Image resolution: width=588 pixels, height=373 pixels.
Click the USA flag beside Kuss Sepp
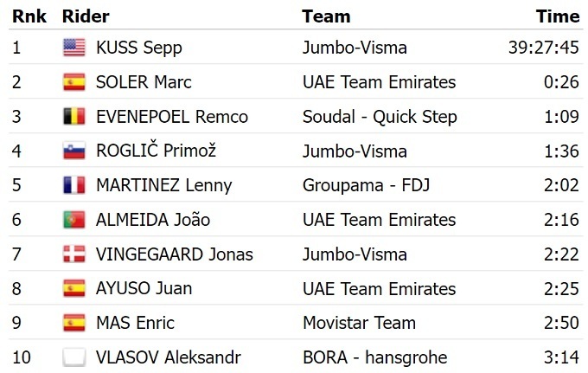(74, 48)
